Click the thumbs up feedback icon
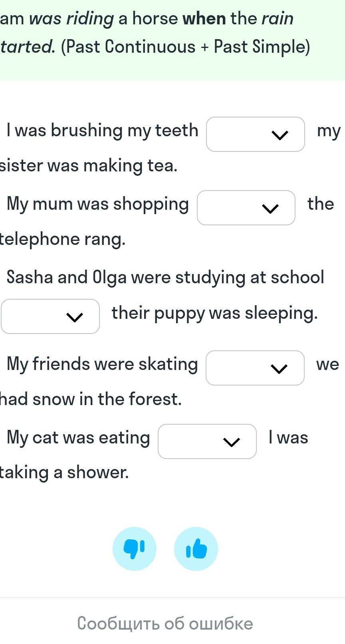The image size is (345, 644). coord(196,549)
